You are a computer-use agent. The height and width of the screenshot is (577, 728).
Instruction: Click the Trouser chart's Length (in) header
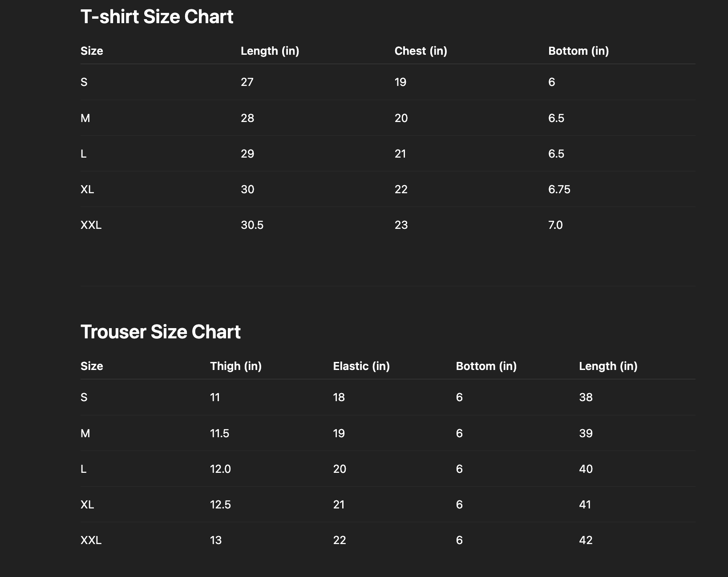[608, 366]
